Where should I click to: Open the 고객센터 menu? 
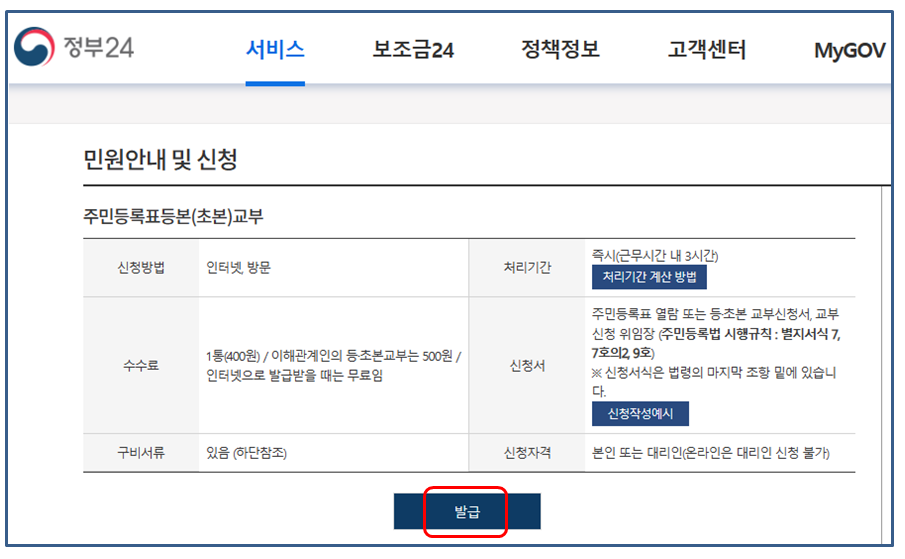[706, 50]
